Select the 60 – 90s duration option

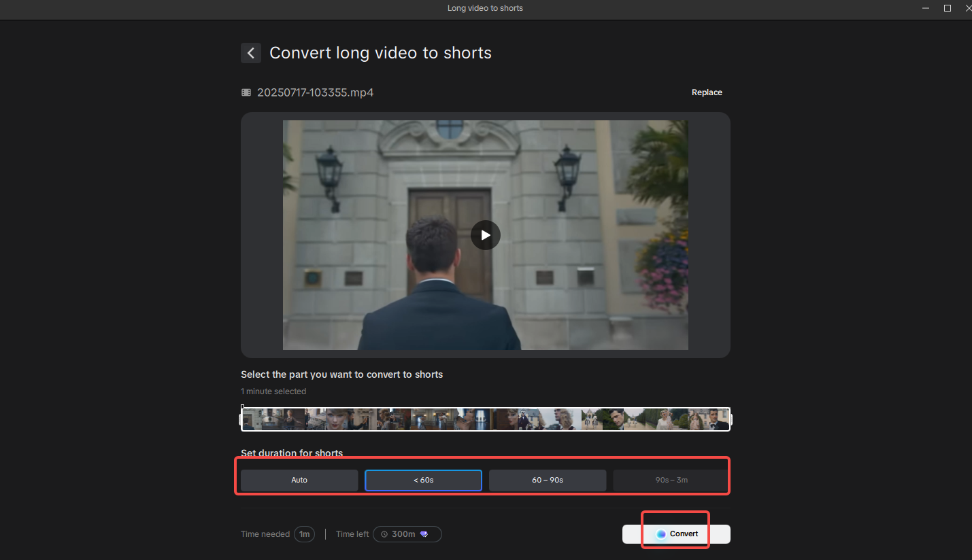tap(547, 480)
